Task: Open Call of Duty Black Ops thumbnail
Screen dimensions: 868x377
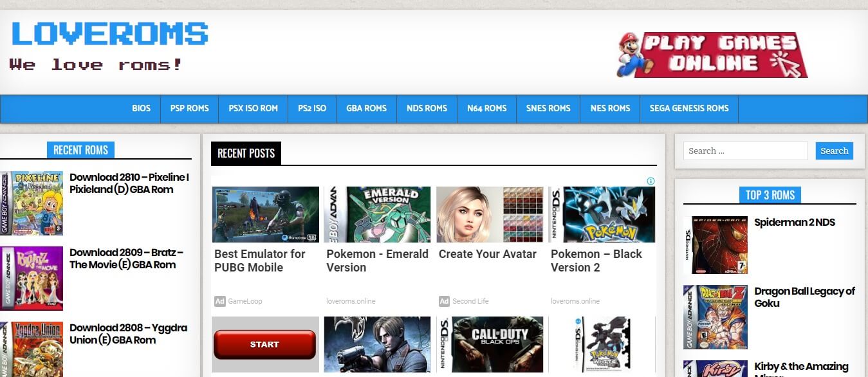Action: [x=490, y=344]
